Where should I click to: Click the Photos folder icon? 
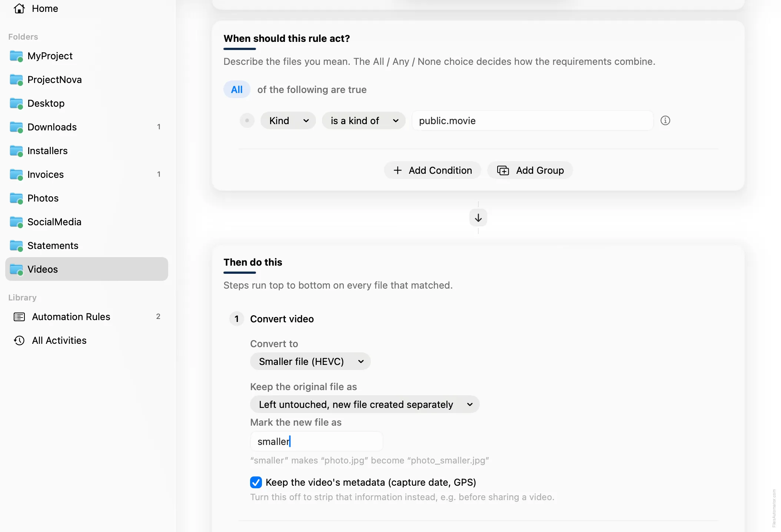coord(16,198)
